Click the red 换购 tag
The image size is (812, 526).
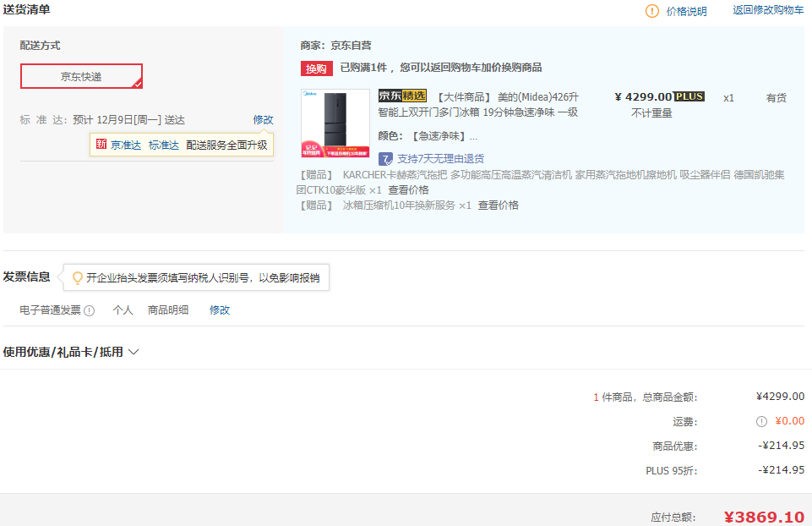[x=316, y=68]
